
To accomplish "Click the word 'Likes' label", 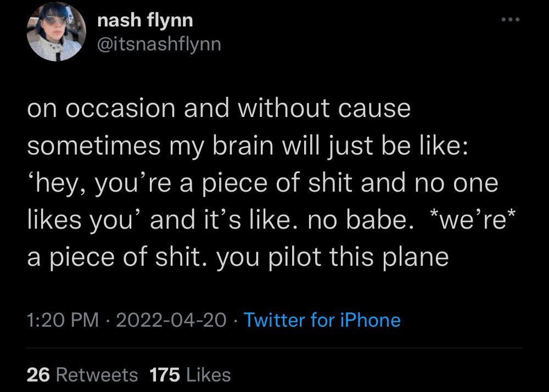I will coord(208,375).
